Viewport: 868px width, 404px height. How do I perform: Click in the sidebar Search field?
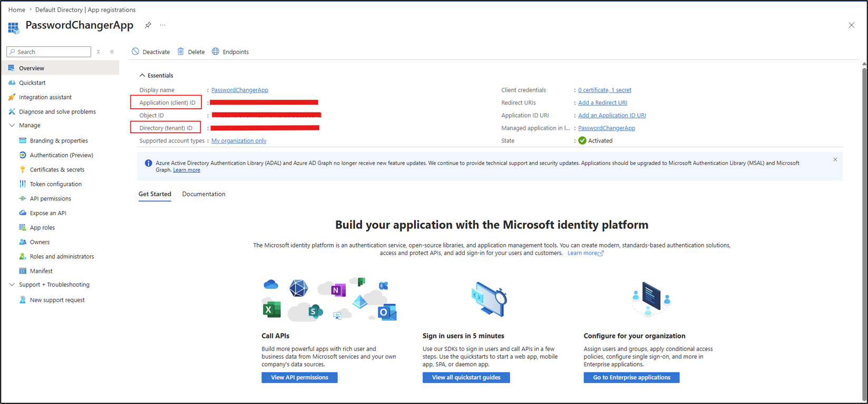(49, 52)
